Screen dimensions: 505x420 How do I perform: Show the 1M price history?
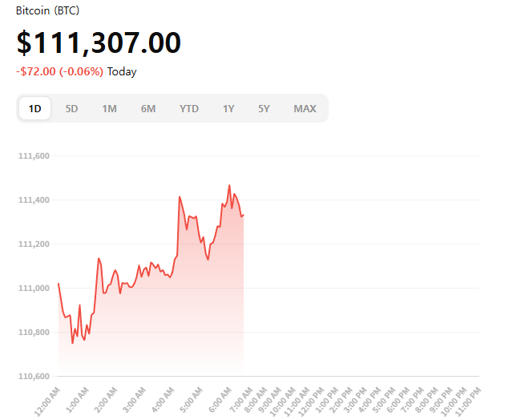(109, 108)
